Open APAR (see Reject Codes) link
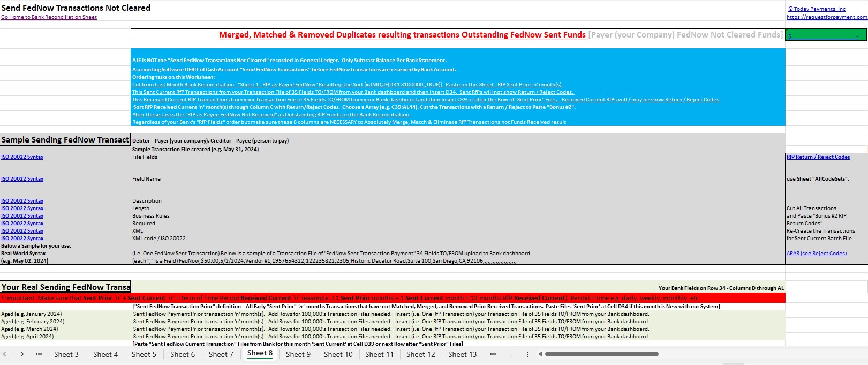Viewport: 868px width, 365px height. 817,254
